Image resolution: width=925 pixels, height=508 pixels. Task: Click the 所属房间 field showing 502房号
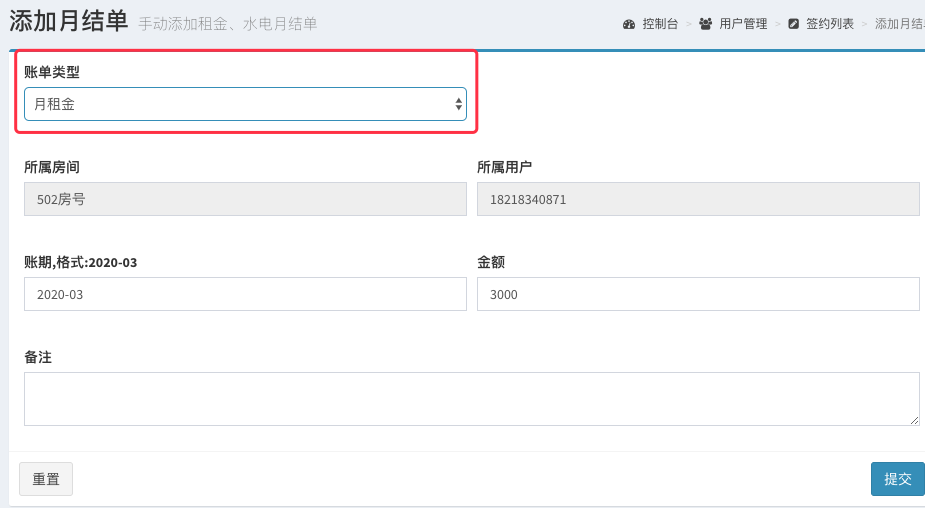point(245,199)
